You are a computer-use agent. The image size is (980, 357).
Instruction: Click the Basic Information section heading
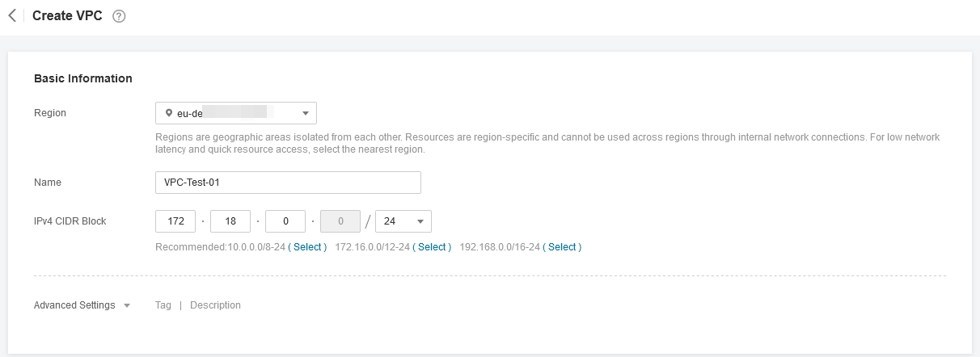coord(83,78)
